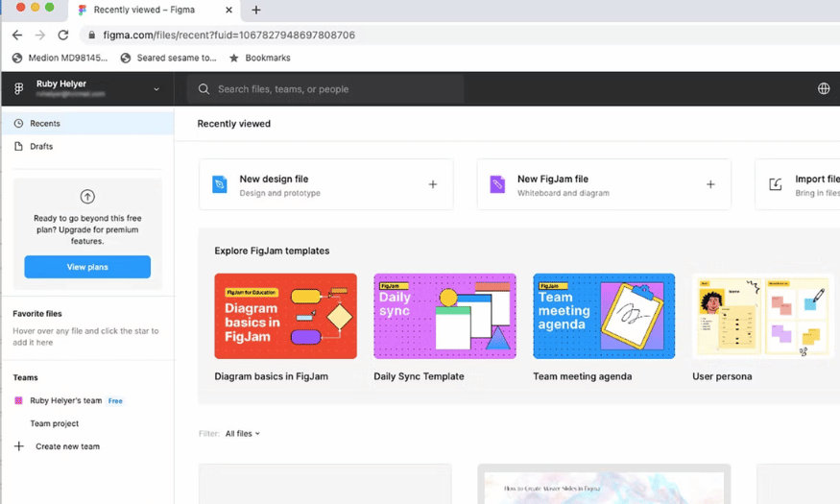This screenshot has width=840, height=504.
Task: Click the clock icon next to Recents
Action: tap(19, 123)
